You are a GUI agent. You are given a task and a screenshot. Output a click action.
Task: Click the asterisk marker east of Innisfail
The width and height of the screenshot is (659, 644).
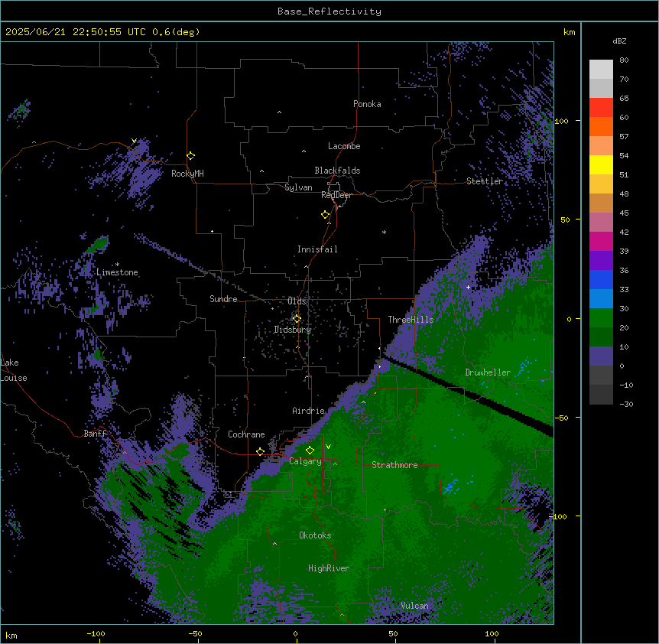(384, 233)
